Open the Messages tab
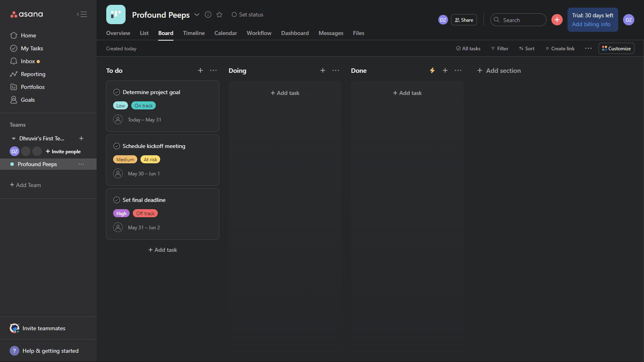 331,33
